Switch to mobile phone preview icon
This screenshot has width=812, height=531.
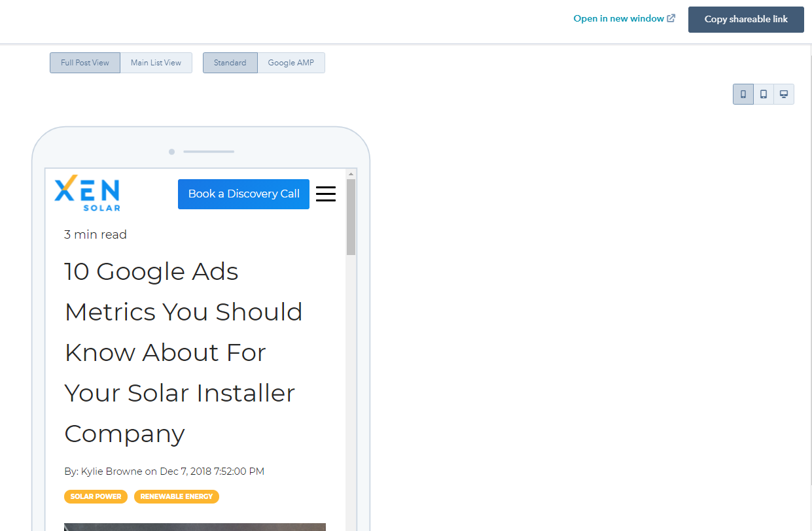coord(743,94)
